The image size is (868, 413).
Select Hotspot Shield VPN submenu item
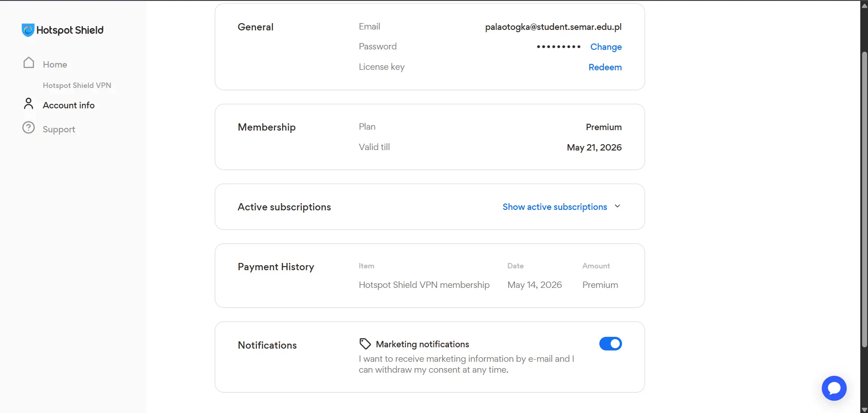(77, 85)
